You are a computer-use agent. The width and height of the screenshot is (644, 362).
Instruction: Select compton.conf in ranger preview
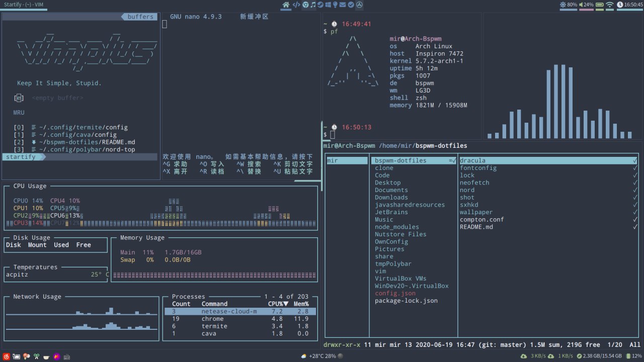pos(481,219)
